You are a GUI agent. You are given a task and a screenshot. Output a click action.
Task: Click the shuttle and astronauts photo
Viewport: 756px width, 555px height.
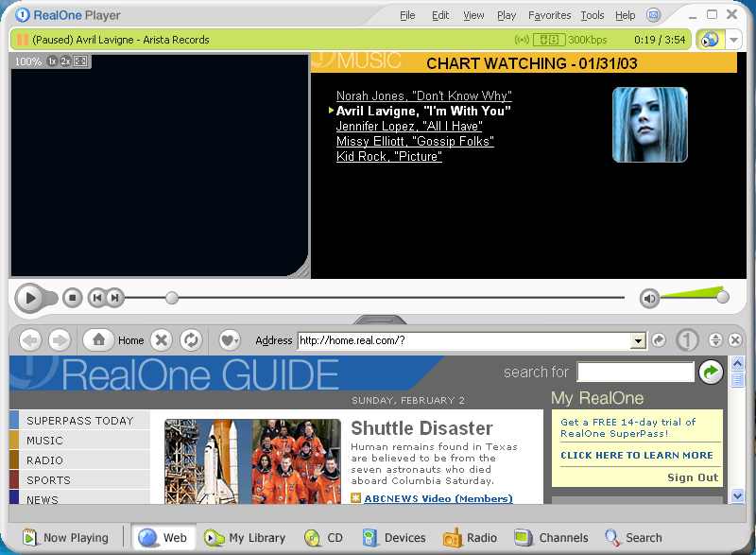click(252, 461)
